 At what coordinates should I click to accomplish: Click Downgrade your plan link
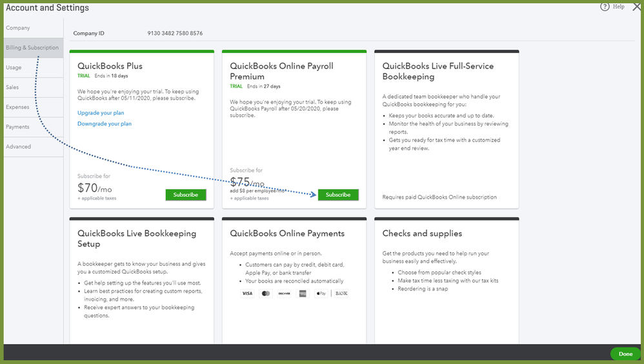[x=105, y=124]
